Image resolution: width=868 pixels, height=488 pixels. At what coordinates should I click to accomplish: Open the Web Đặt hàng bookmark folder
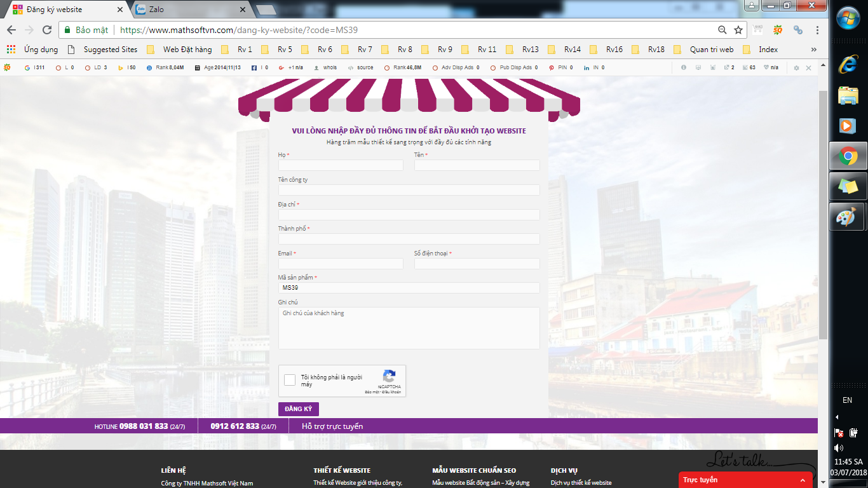pos(179,49)
